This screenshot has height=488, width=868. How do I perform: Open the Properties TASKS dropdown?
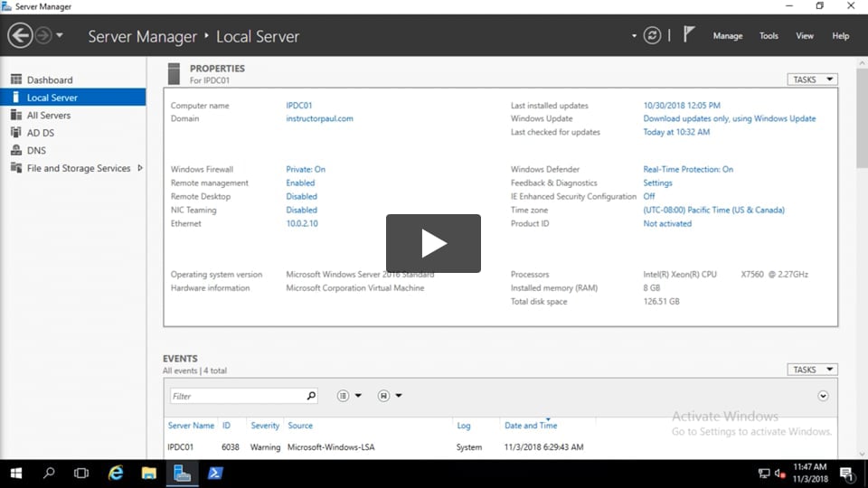pyautogui.click(x=812, y=80)
